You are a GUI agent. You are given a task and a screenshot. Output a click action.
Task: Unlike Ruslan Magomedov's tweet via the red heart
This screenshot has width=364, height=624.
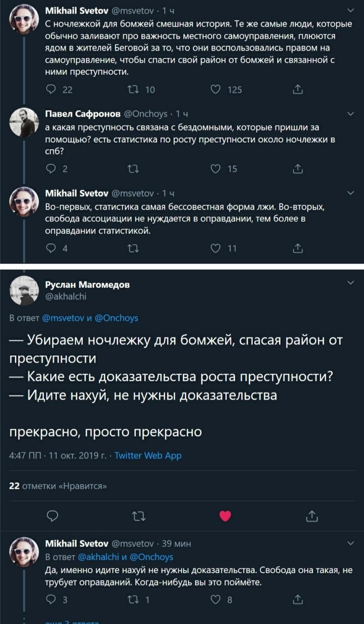pos(224,516)
